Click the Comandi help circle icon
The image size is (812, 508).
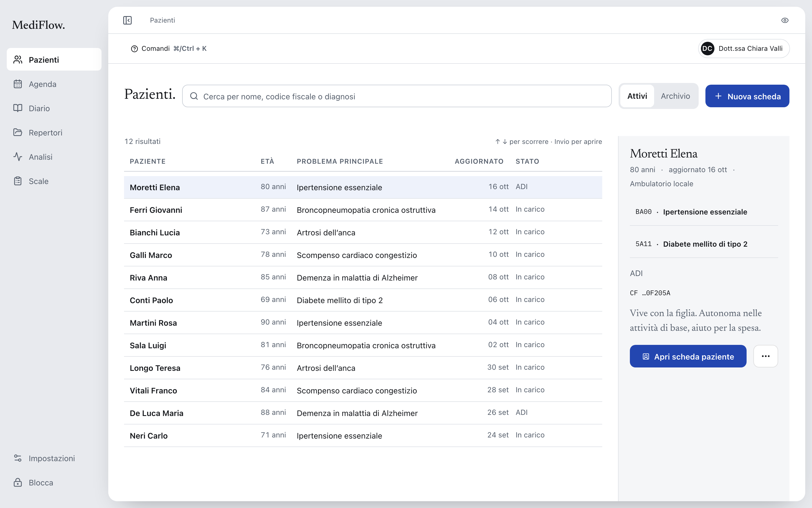[x=134, y=49]
